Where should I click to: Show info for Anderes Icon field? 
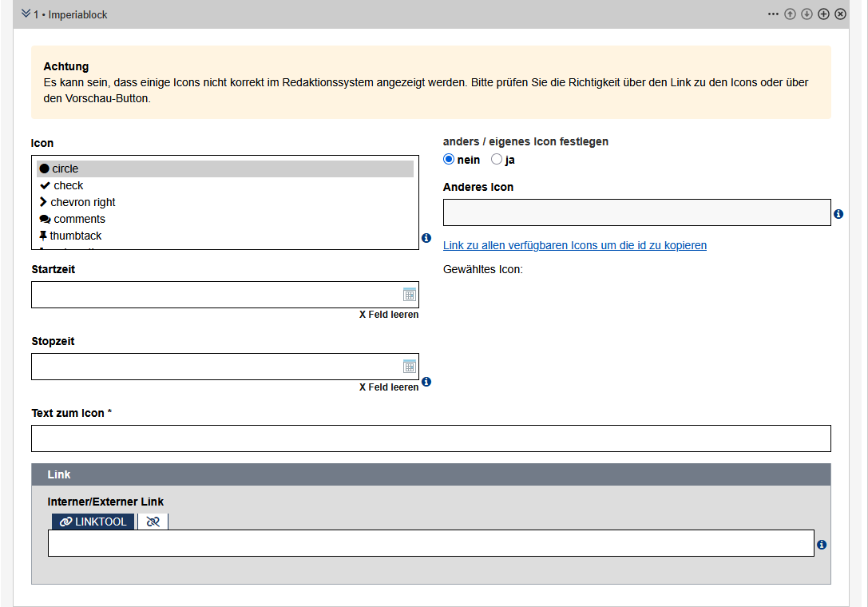point(838,214)
